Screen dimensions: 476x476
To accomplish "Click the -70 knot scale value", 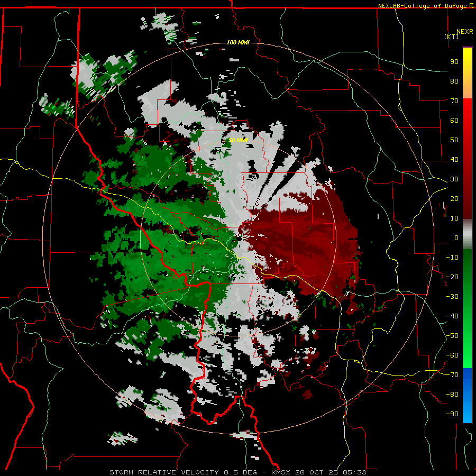I will (x=452, y=375).
